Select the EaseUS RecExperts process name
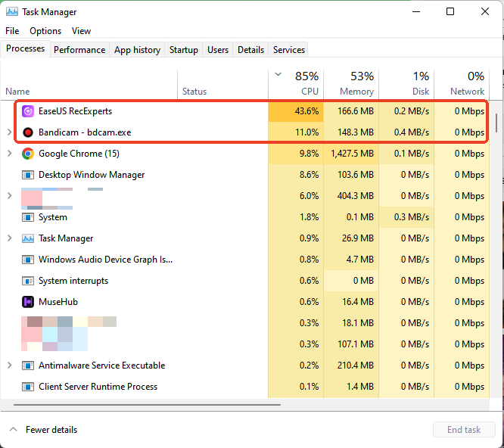The image size is (504, 448). [x=75, y=111]
